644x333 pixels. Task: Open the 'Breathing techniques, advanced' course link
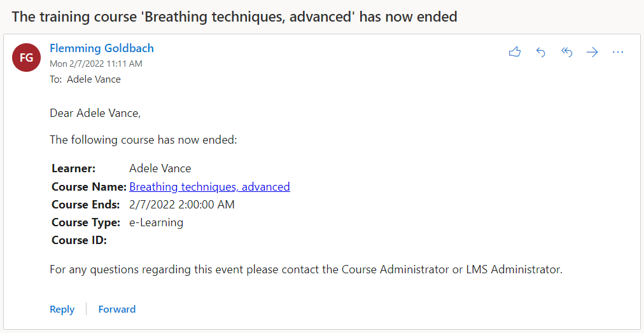209,187
